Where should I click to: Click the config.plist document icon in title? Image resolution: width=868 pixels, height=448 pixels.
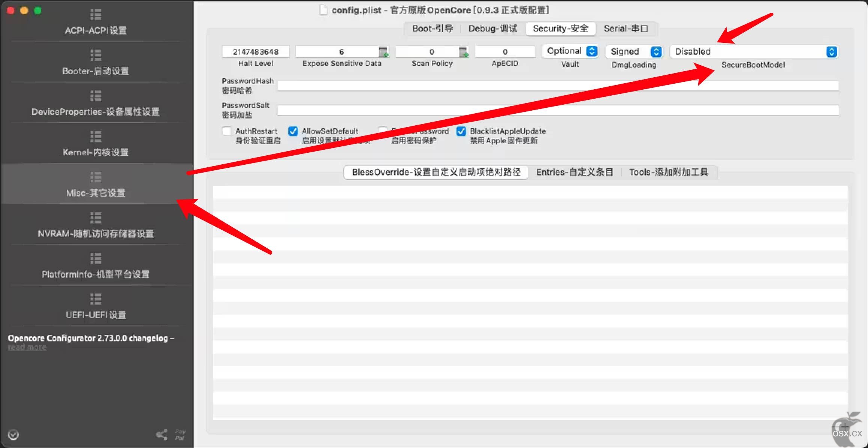pyautogui.click(x=323, y=10)
